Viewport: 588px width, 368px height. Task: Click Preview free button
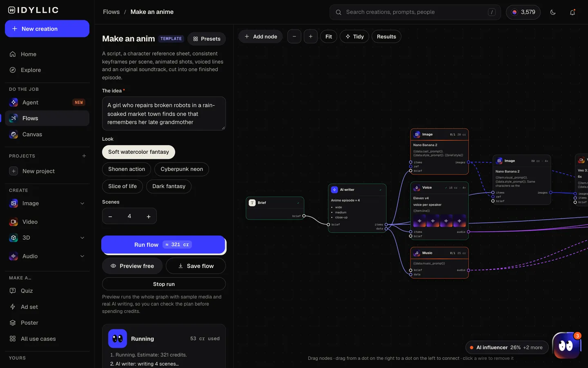(x=132, y=266)
